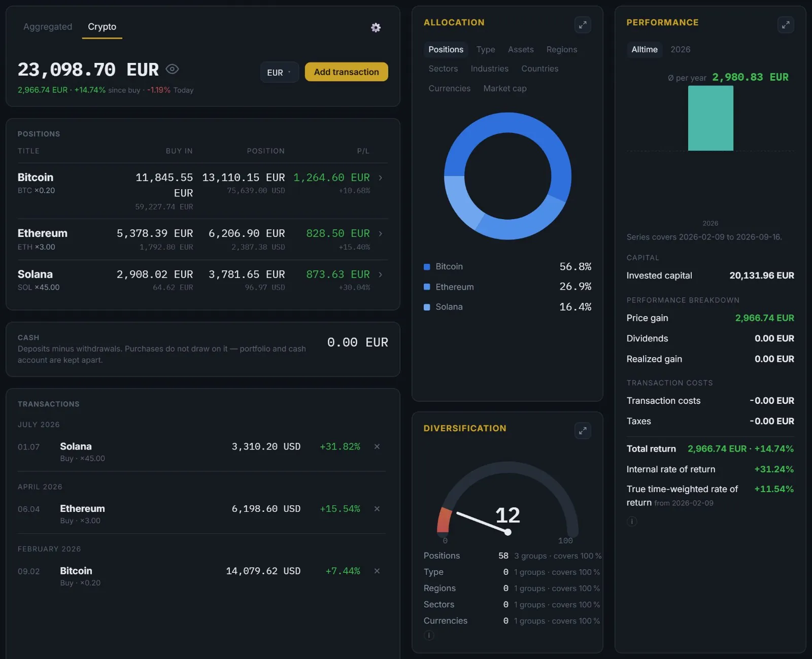Show allocation by Currencies
Screen dimensions: 812x659
click(449, 88)
